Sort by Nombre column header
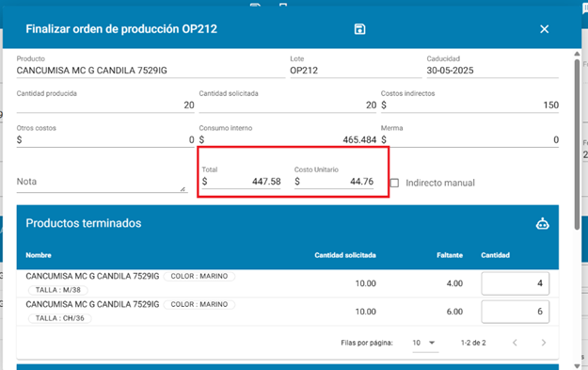 [x=39, y=255]
